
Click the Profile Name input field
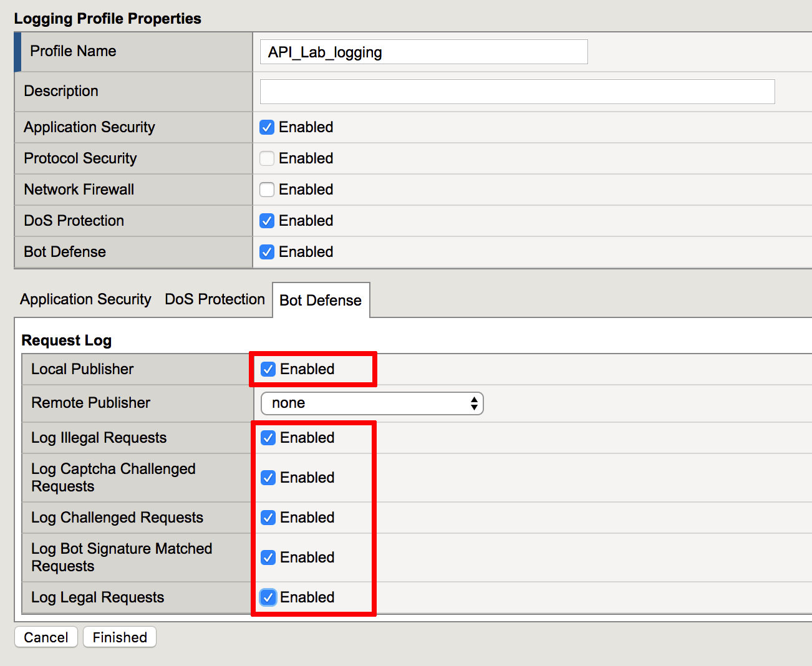(x=424, y=52)
